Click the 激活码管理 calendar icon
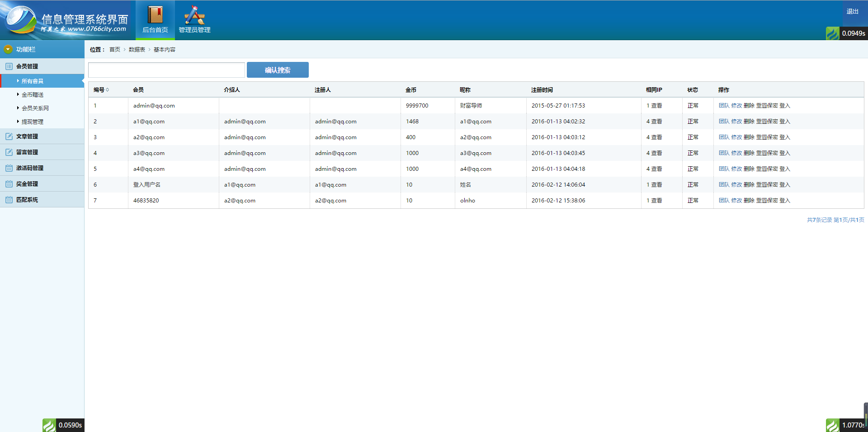The height and width of the screenshot is (432, 868). (9, 168)
